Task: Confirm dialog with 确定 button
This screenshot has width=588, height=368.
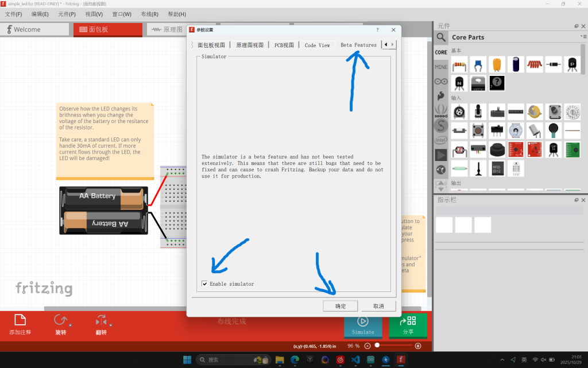Action: 341,306
